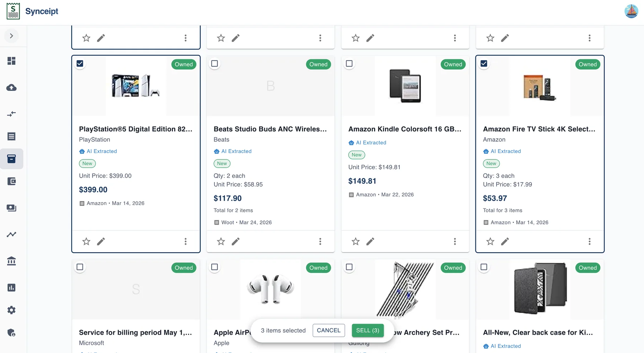Open more options for PlayStation 5 card
This screenshot has height=353, width=644.
click(185, 241)
